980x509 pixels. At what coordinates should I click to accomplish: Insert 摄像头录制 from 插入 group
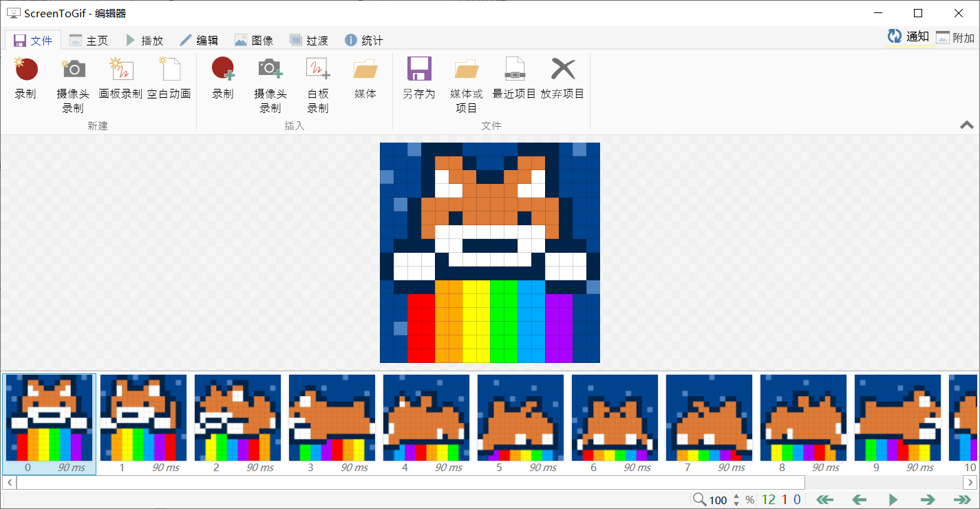coord(270,85)
